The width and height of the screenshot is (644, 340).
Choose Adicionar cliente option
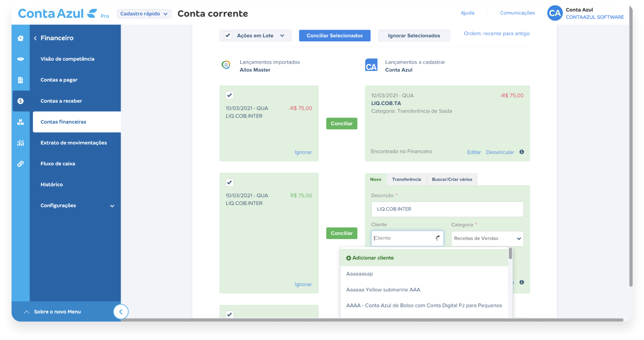coord(424,258)
